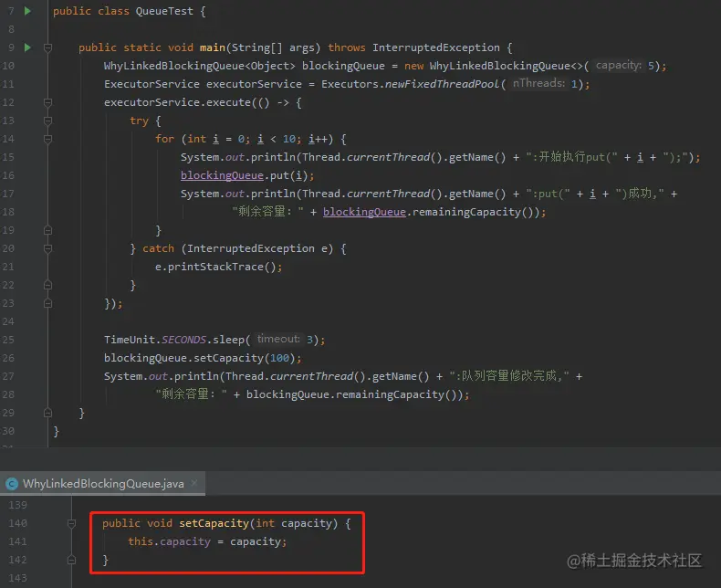Click the QueueTest class name

pyautogui.click(x=164, y=11)
